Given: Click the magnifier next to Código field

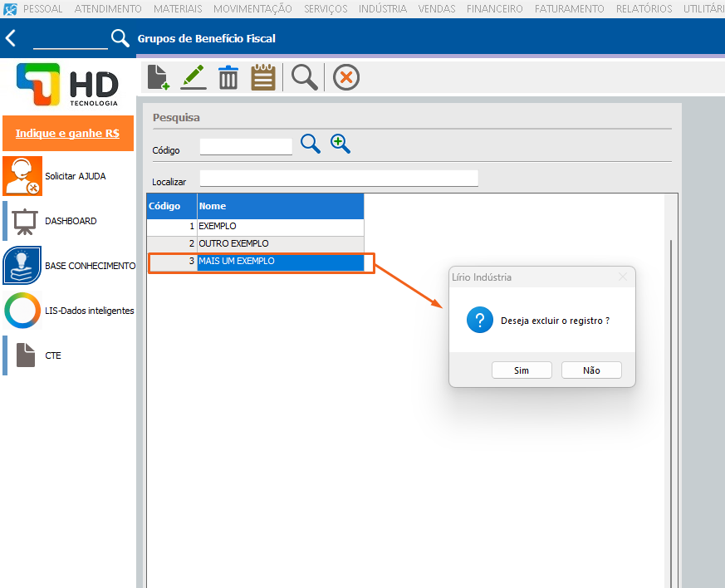Looking at the screenshot, I should click(311, 144).
